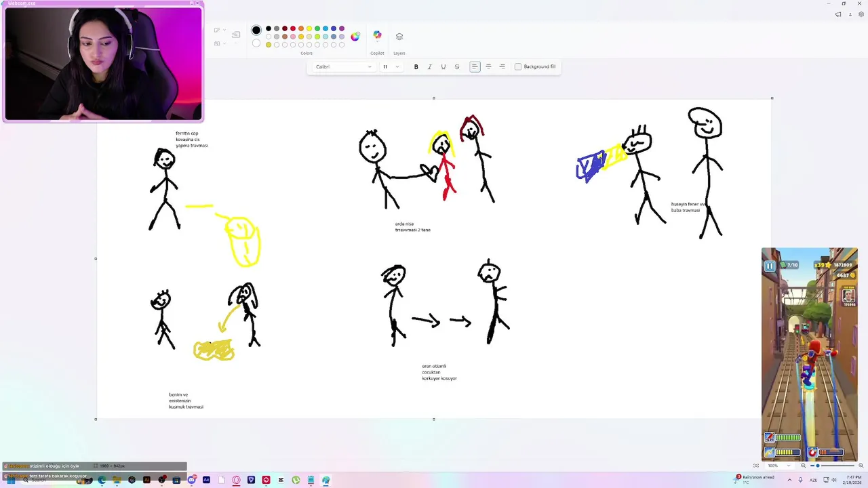Align text to the center
The image size is (868, 488).
[488, 66]
